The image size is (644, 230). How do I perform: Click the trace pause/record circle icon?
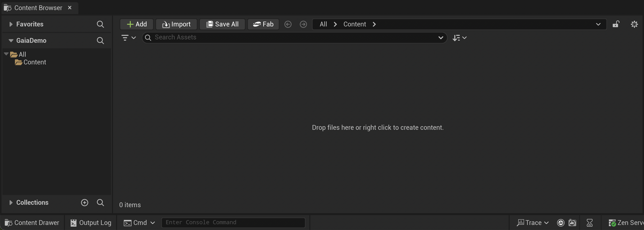tap(561, 223)
